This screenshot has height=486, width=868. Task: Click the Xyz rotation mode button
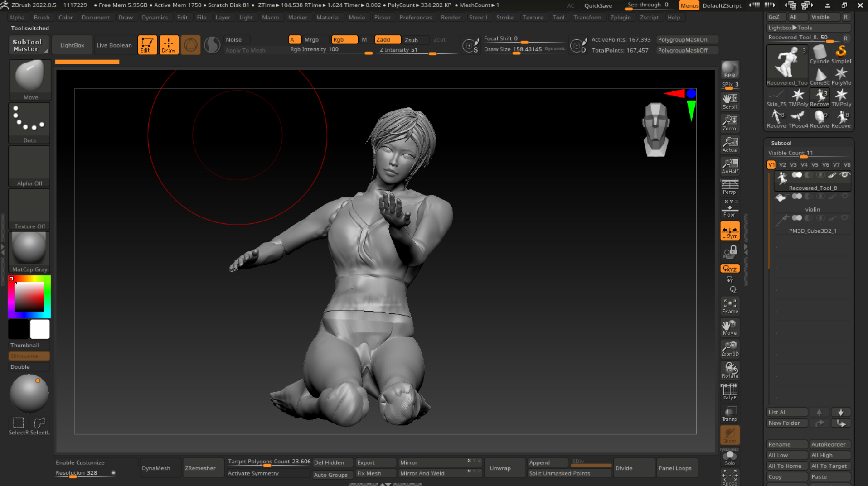pyautogui.click(x=729, y=269)
